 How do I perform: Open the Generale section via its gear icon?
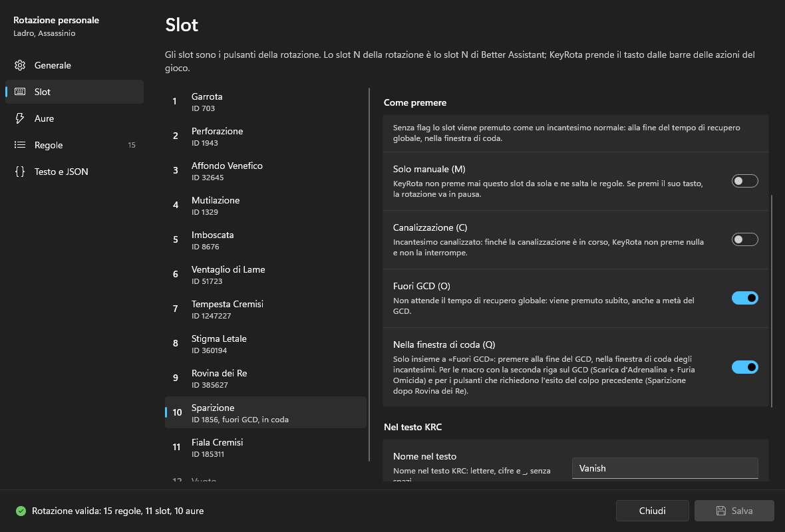pyautogui.click(x=20, y=65)
